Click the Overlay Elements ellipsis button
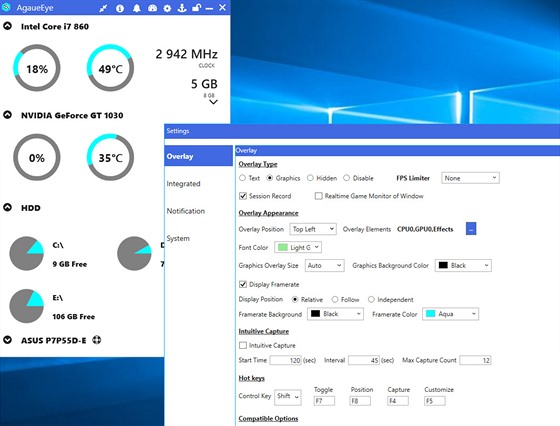Viewport: 560px width, 426px height. 471,229
